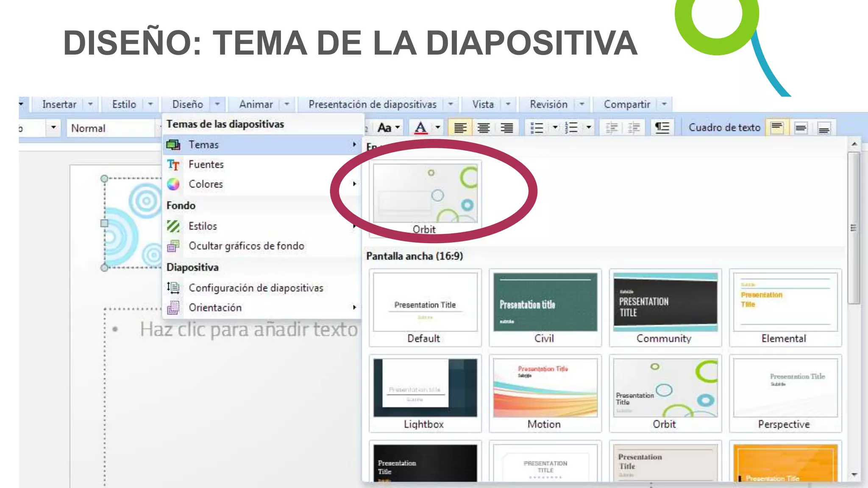
Task: Open the Animar tab
Action: click(256, 104)
